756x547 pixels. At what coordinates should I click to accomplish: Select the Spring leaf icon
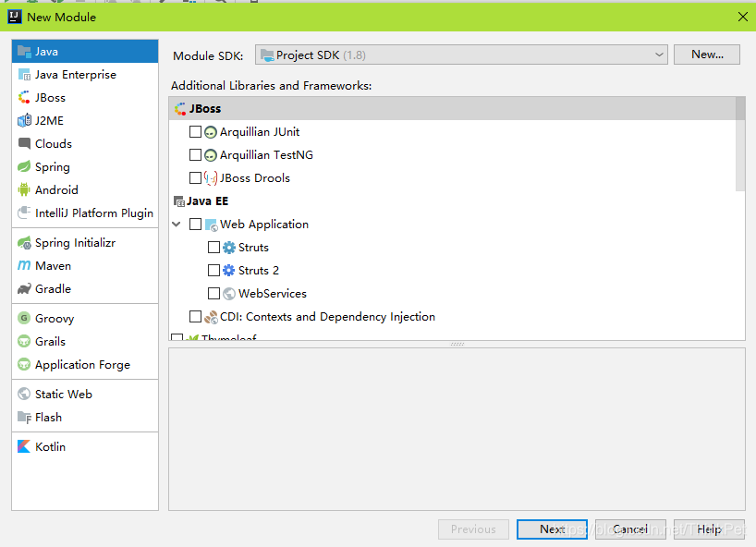click(24, 166)
